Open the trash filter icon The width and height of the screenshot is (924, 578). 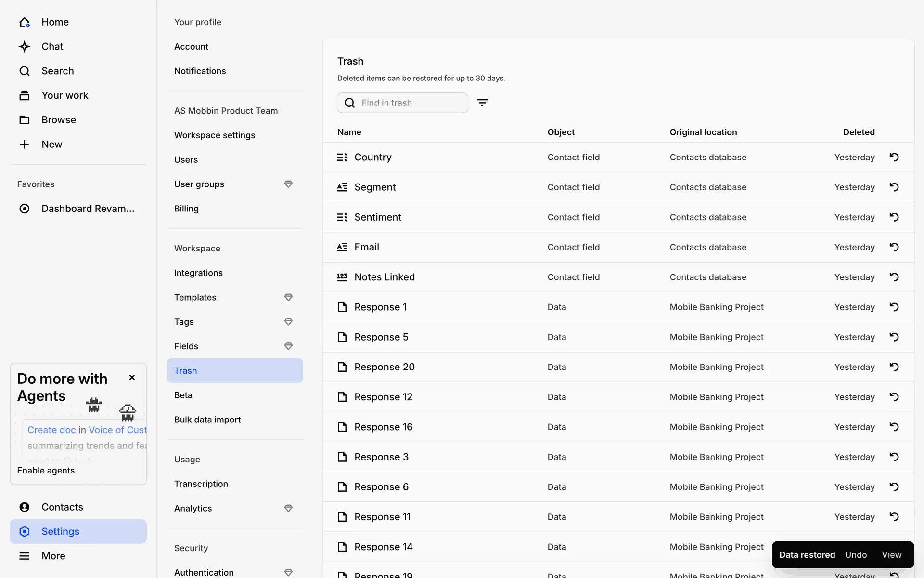tap(482, 103)
